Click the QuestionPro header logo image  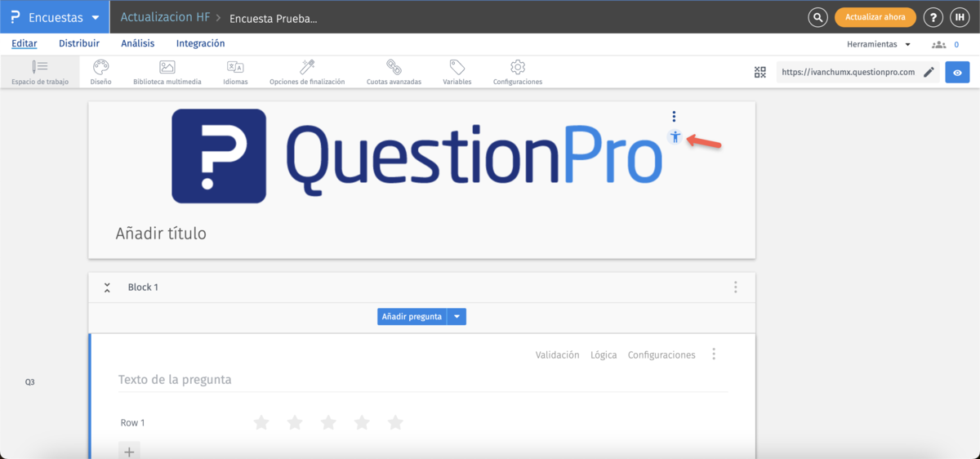click(416, 155)
